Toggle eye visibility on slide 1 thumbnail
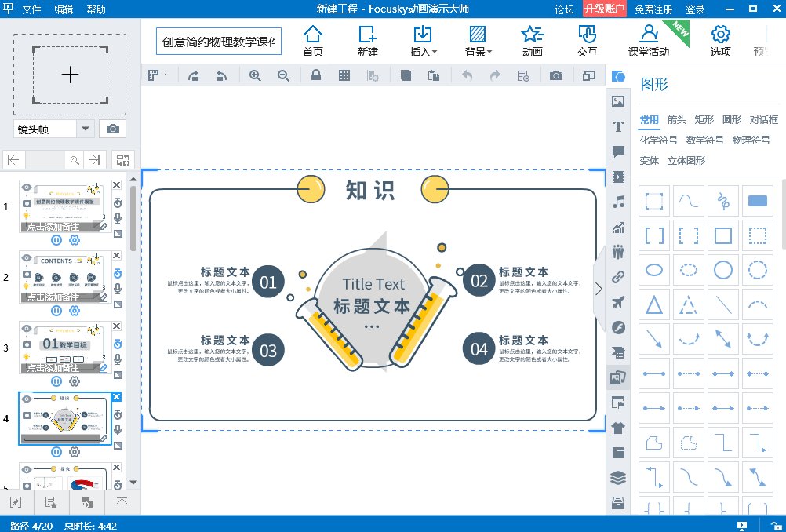786x532 pixels. [x=27, y=188]
